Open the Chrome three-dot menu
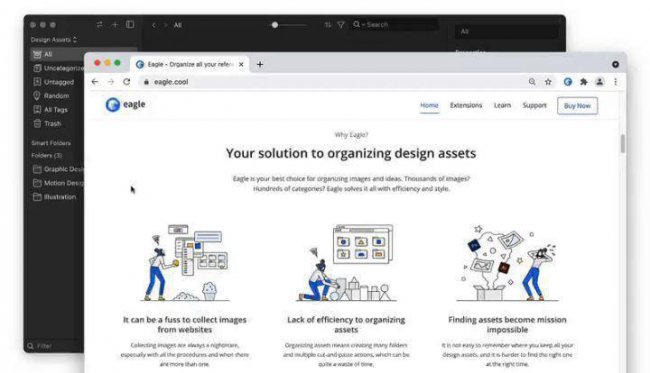The height and width of the screenshot is (373, 650). pos(616,82)
